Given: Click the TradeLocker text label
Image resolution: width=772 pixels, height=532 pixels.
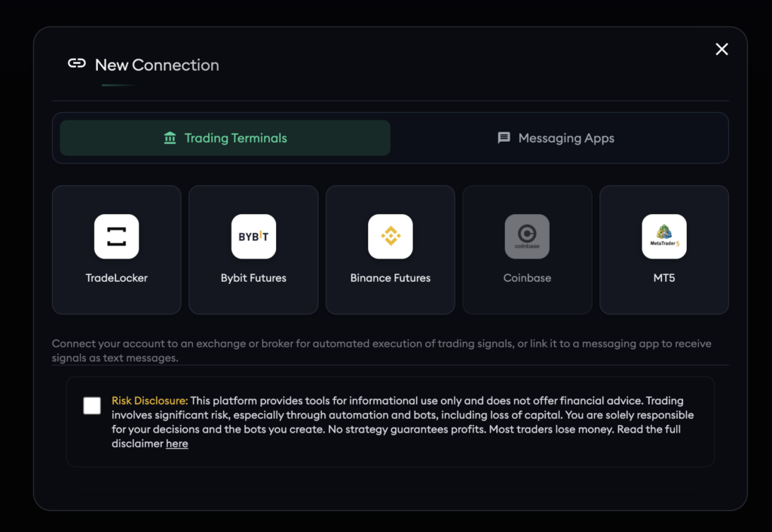Looking at the screenshot, I should (x=116, y=278).
